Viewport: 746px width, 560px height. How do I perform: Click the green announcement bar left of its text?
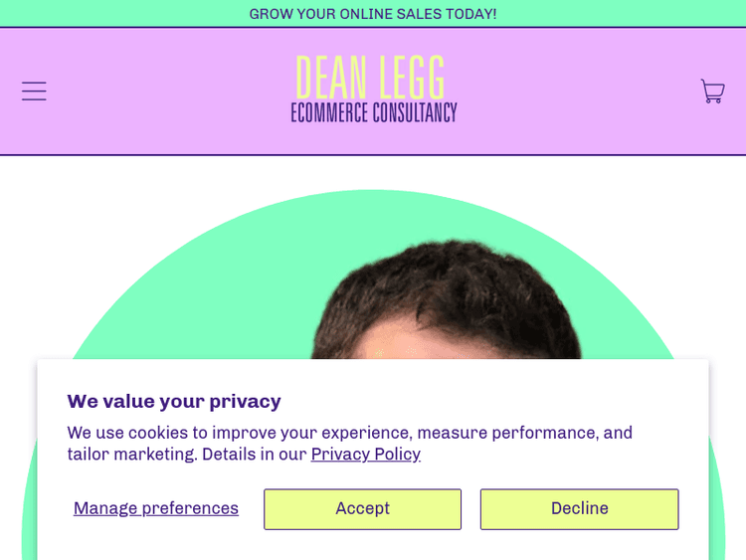119,14
